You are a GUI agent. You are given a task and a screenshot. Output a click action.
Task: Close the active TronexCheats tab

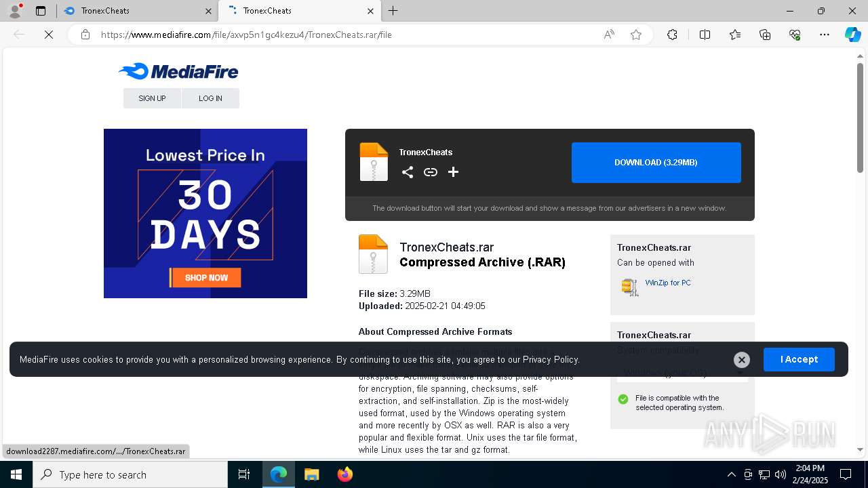click(370, 11)
